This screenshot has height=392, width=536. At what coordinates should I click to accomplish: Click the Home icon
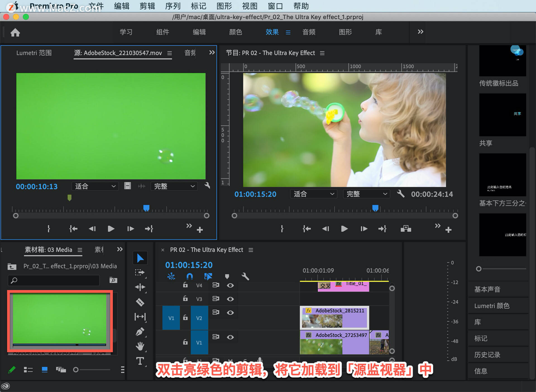coord(15,32)
